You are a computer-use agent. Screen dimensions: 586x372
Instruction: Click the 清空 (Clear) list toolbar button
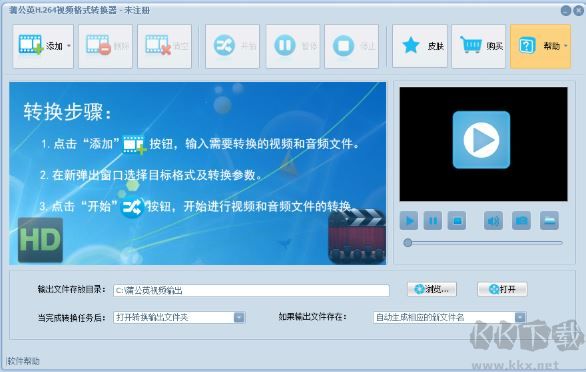pos(164,46)
